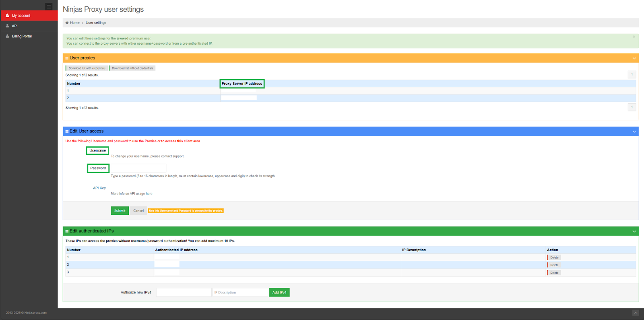Click the Authenticated IP address column header
This screenshot has width=644, height=320.
click(176, 250)
